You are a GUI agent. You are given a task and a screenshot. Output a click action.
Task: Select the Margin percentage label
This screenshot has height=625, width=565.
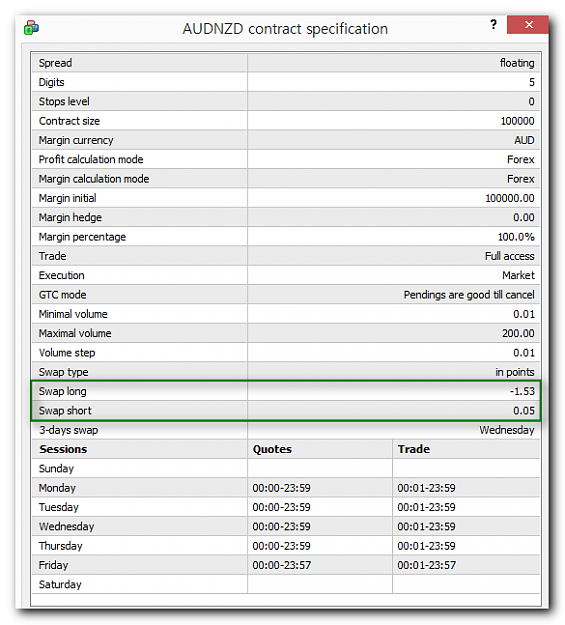point(82,237)
